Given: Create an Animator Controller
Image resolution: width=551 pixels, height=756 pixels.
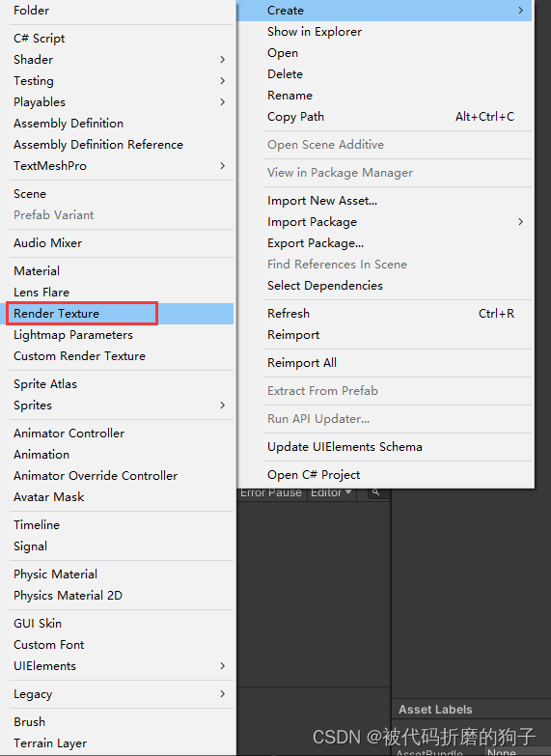Looking at the screenshot, I should [119, 433].
